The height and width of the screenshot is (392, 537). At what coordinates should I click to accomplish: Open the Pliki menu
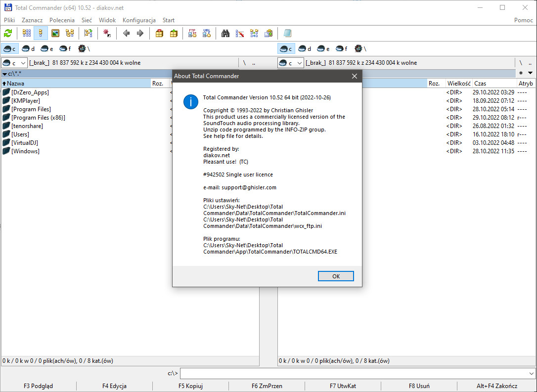click(9, 20)
